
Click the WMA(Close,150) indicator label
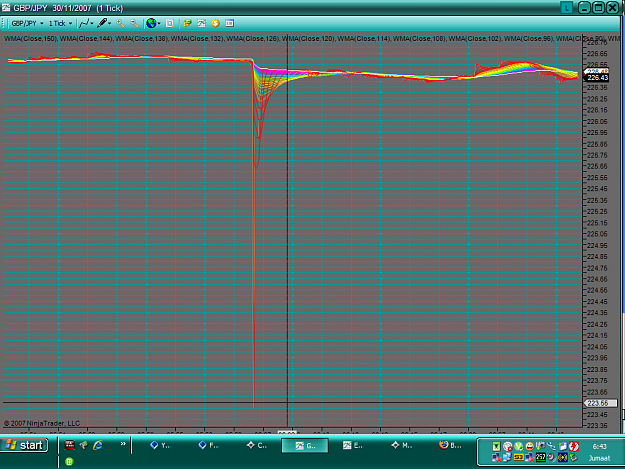pyautogui.click(x=31, y=39)
